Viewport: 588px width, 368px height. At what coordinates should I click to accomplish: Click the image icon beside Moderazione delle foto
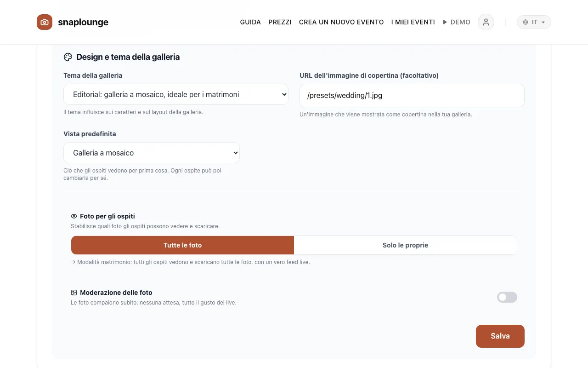(x=74, y=293)
